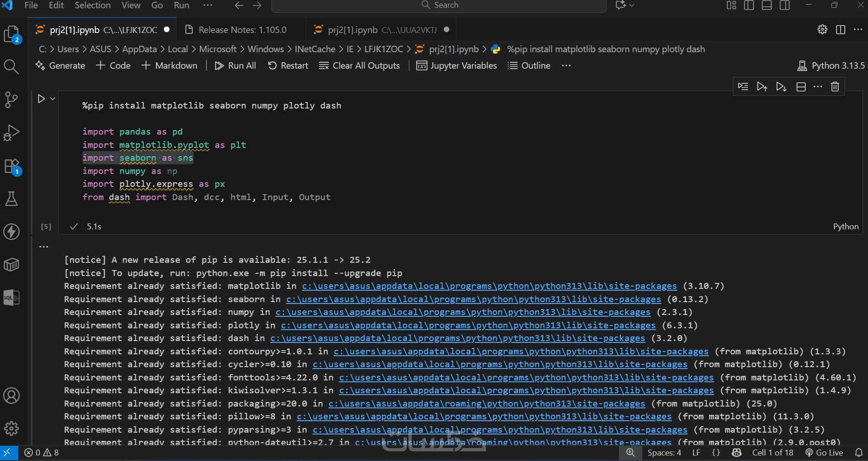
Task: Open seaborn site-packages path link
Action: tap(473, 299)
